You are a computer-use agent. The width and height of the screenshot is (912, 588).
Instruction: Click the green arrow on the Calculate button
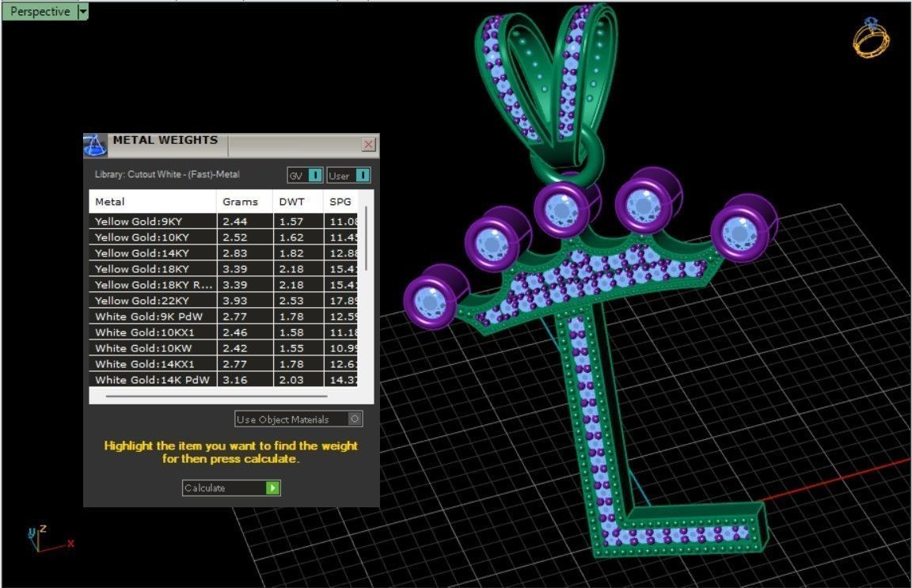click(272, 488)
